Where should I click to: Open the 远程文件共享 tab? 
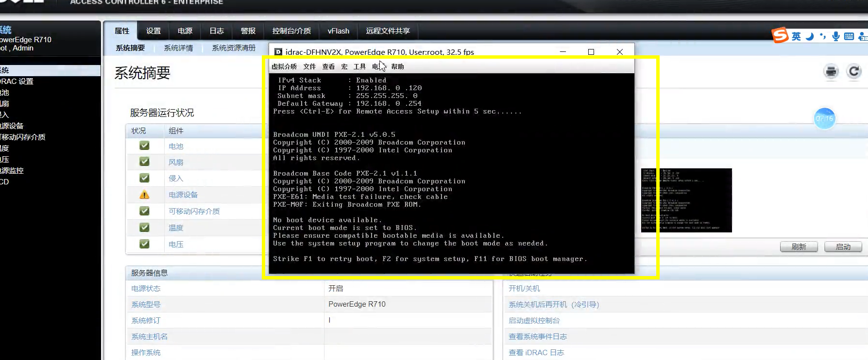pos(388,31)
